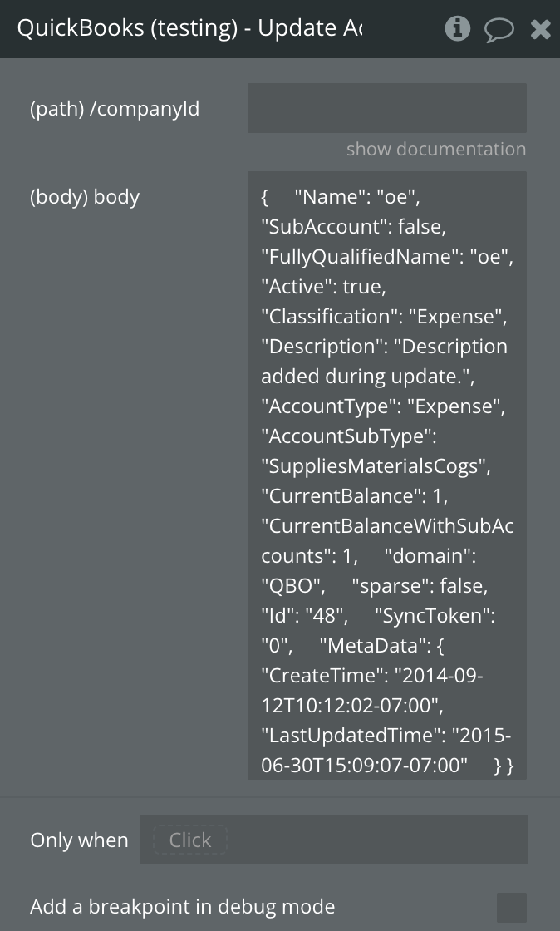Click the show documentation link
This screenshot has width=560, height=931.
coord(436,150)
